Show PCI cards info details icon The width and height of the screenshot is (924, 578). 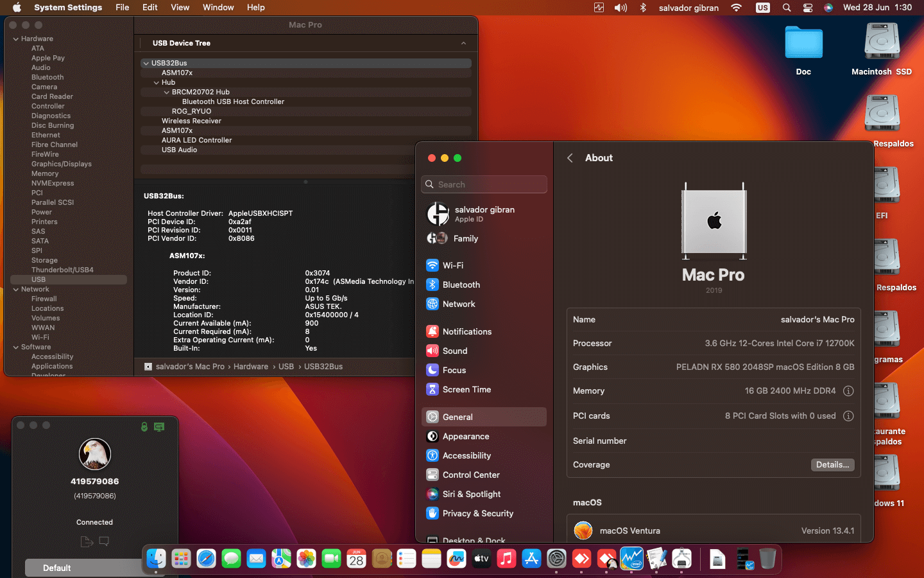(x=848, y=416)
